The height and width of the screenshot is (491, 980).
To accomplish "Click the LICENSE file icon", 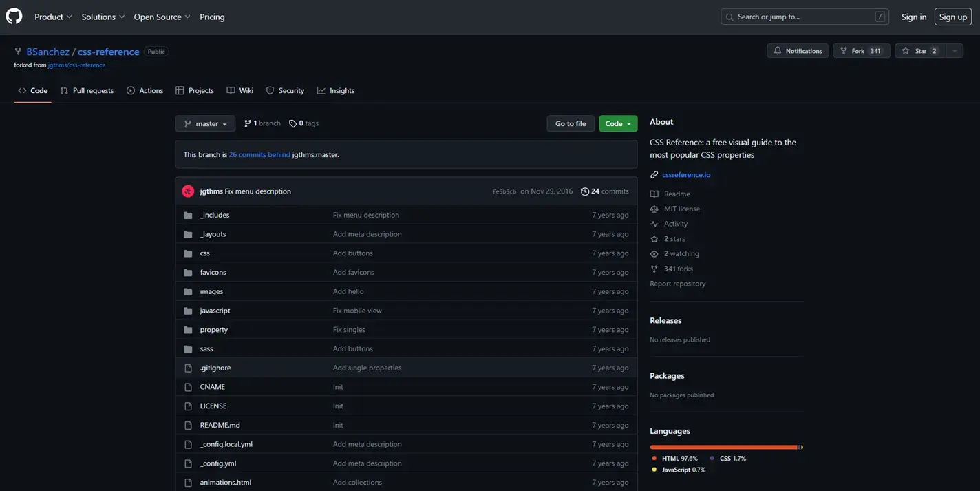I will [x=188, y=406].
